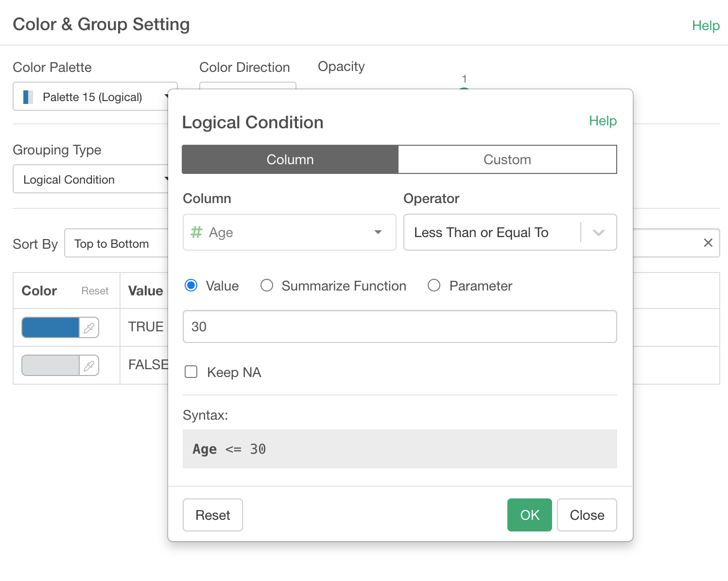Click the Palette 15 color preview icon
The height and width of the screenshot is (581, 728).
click(28, 97)
